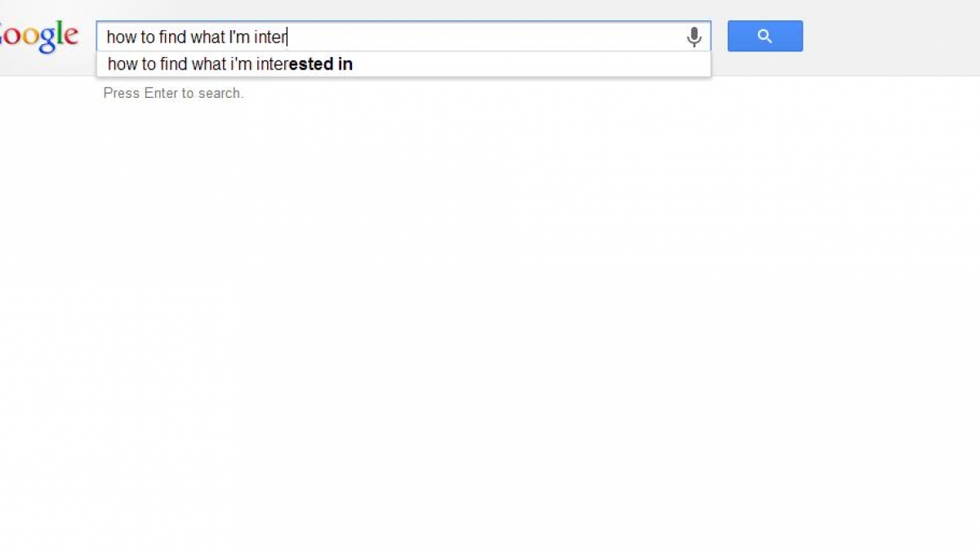Click the word "what" in the autocomplete suggestion
Image resolution: width=980 pixels, height=551 pixels.
click(x=208, y=64)
